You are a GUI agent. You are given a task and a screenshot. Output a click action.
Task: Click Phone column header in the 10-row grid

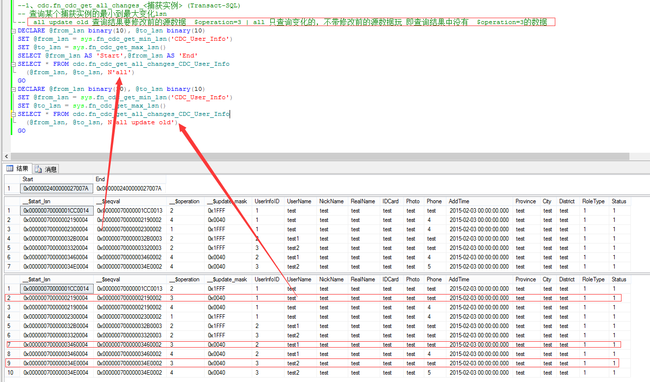pyautogui.click(x=434, y=280)
